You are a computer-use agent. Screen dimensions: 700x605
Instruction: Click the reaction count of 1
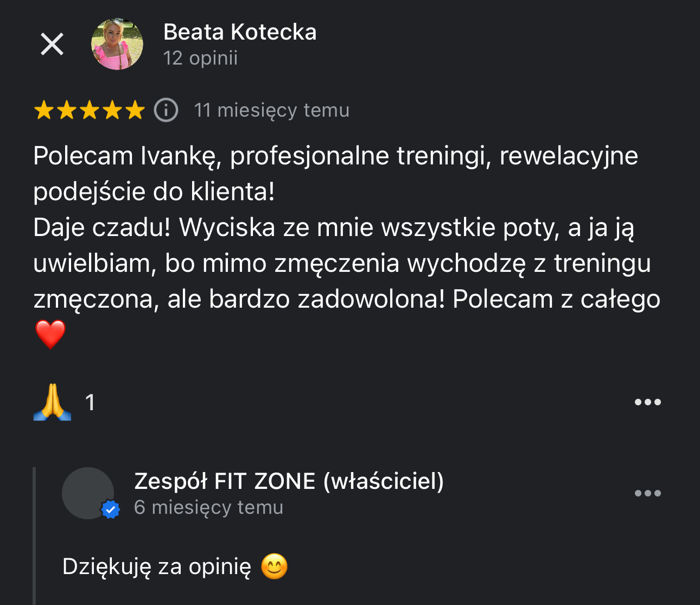tap(90, 403)
